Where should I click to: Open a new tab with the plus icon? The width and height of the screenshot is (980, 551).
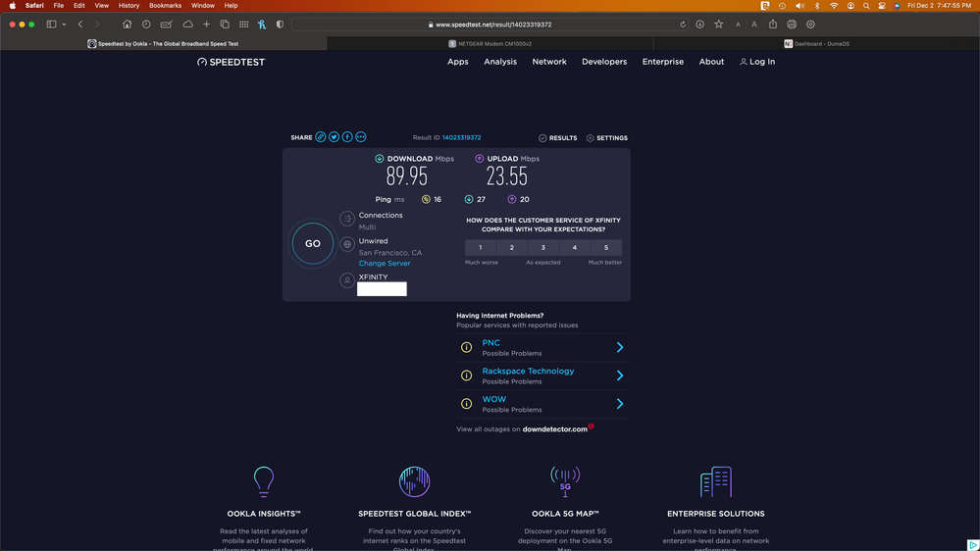[206, 25]
